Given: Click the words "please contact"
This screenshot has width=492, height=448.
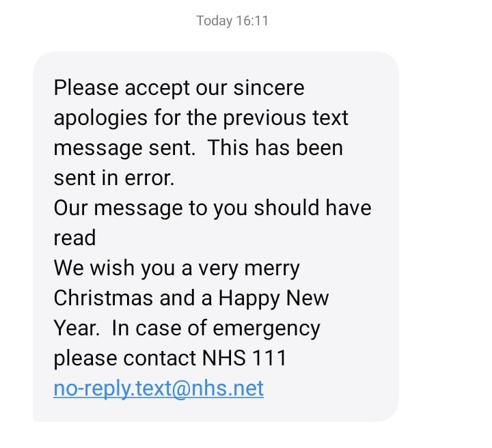Looking at the screenshot, I should point(124,359).
